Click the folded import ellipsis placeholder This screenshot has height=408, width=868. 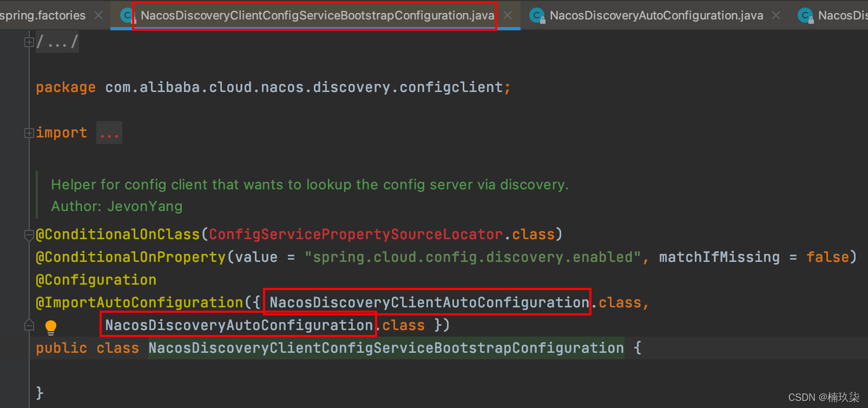(x=109, y=133)
